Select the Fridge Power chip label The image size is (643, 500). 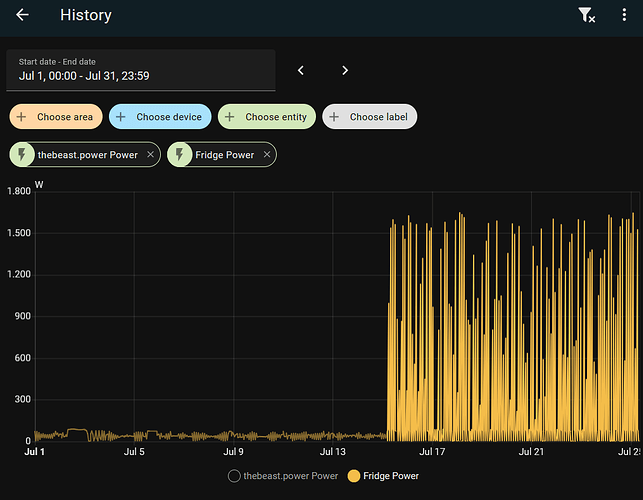[x=225, y=155]
